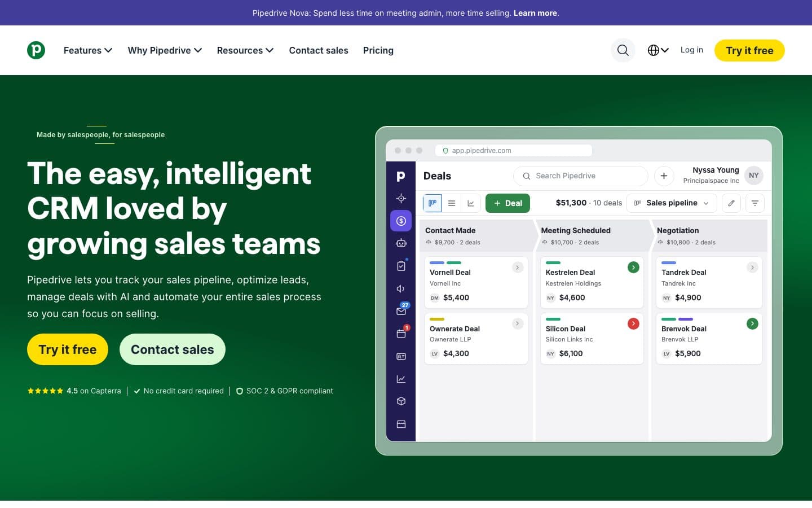812x508 pixels.
Task: Click the green add Deal button
Action: (x=507, y=203)
